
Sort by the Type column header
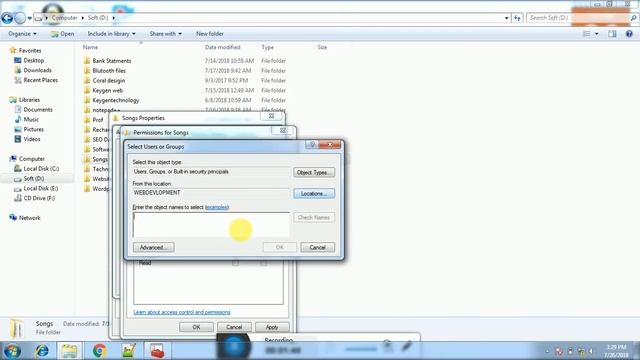267,47
